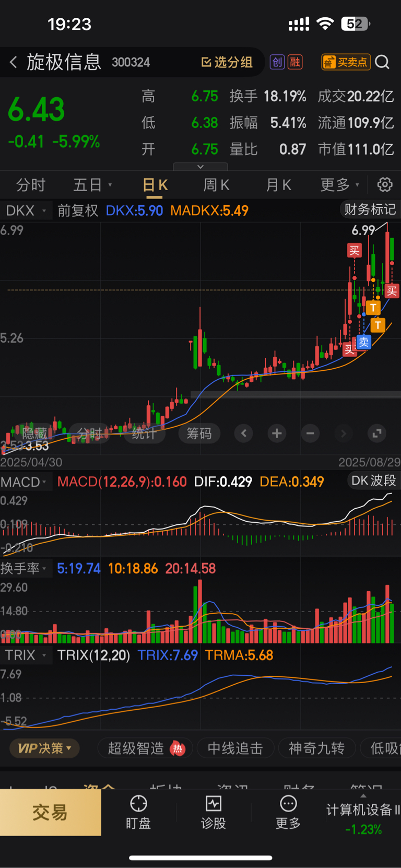The width and height of the screenshot is (401, 868).
Task: Open the search magnifier icon
Action: point(382,62)
